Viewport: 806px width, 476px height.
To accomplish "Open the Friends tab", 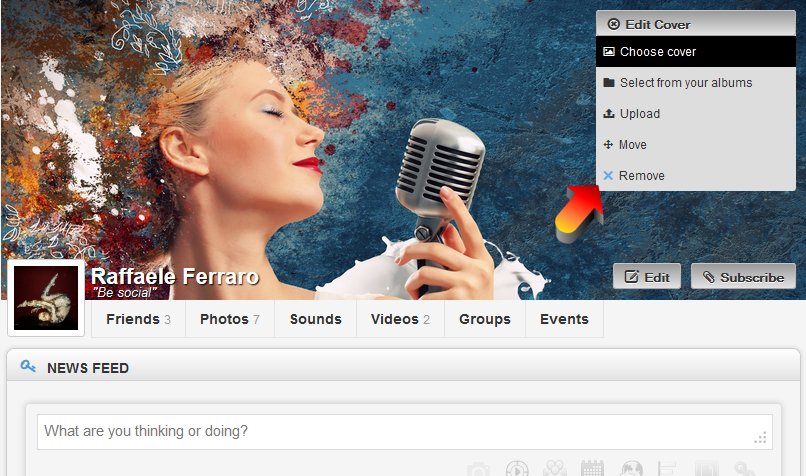I will 138,319.
